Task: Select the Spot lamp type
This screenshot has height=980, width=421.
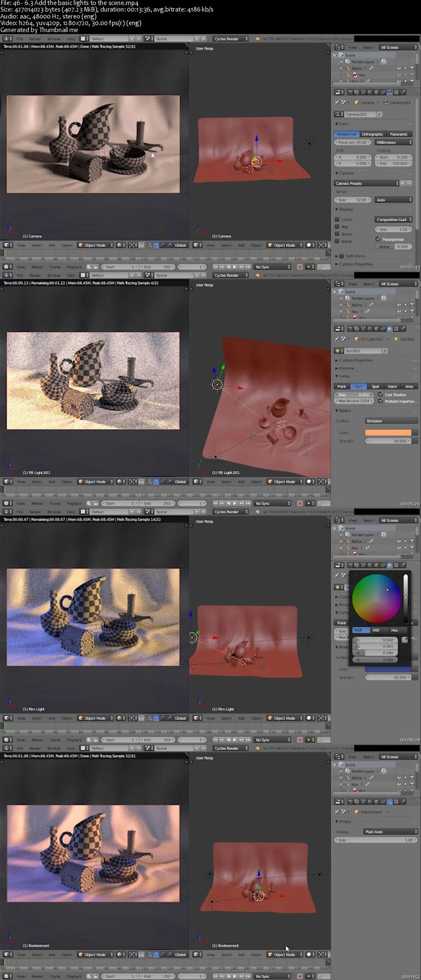Action: tap(375, 386)
